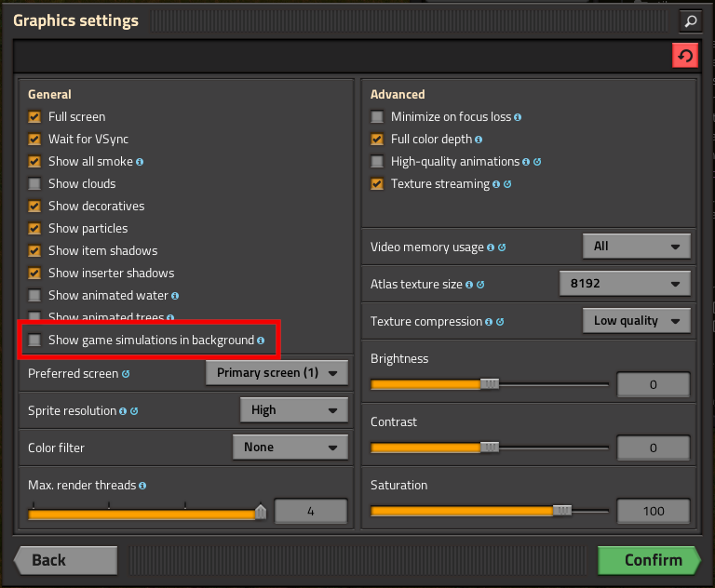Open the Sprite resolution dropdown
This screenshot has height=588, width=715.
pyautogui.click(x=293, y=409)
